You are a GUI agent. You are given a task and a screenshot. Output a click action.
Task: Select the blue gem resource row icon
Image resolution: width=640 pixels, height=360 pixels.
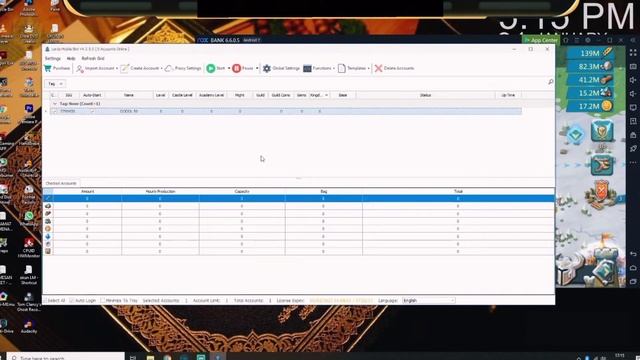point(48,236)
